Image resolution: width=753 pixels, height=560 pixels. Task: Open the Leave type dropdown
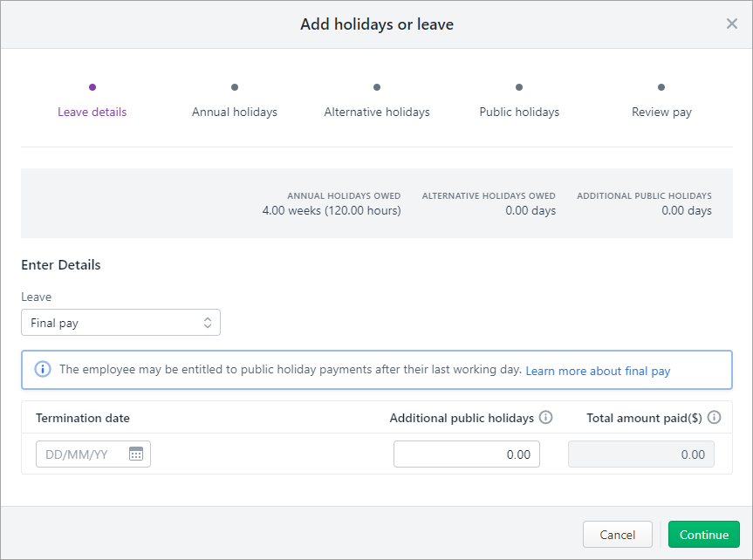coord(120,323)
